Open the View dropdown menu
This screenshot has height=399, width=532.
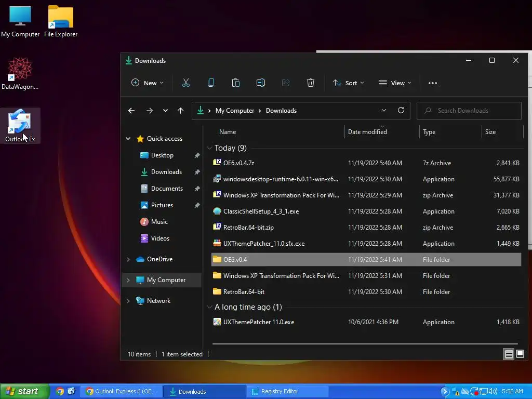pyautogui.click(x=395, y=83)
